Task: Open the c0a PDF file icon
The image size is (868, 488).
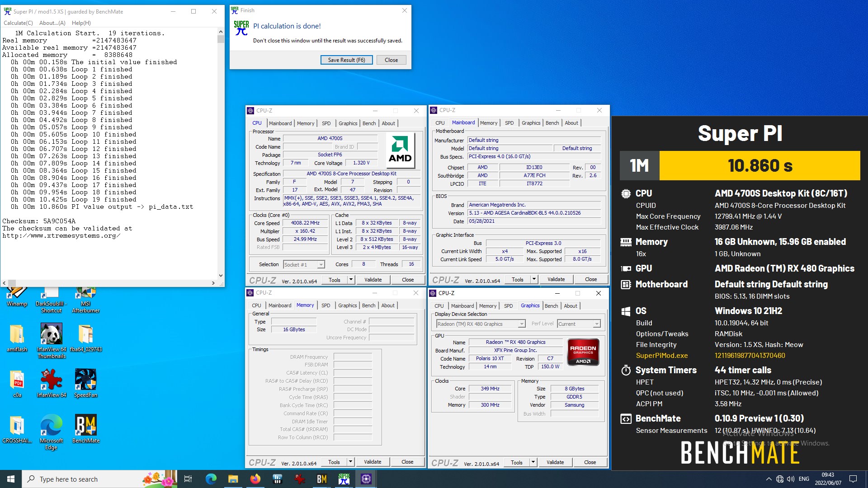Action: click(x=17, y=384)
